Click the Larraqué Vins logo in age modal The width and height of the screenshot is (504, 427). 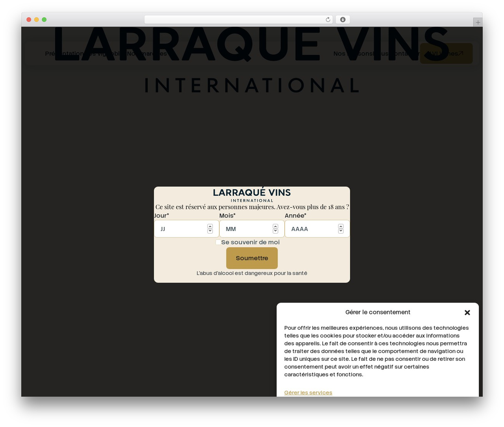point(252,195)
